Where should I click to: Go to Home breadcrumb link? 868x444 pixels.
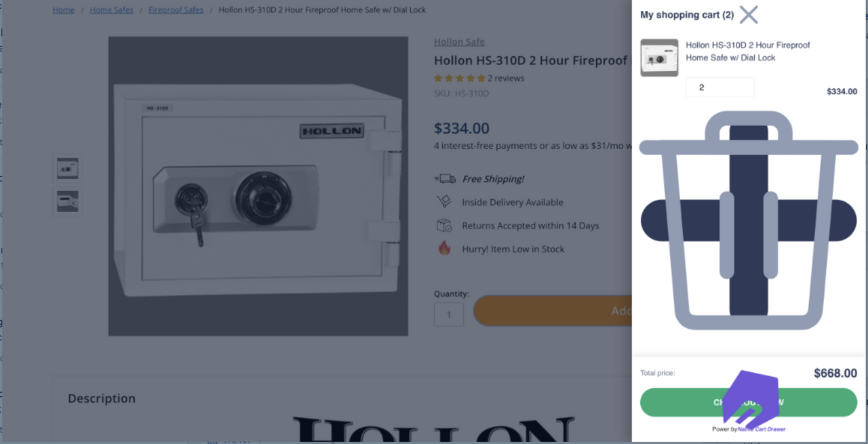(64, 10)
